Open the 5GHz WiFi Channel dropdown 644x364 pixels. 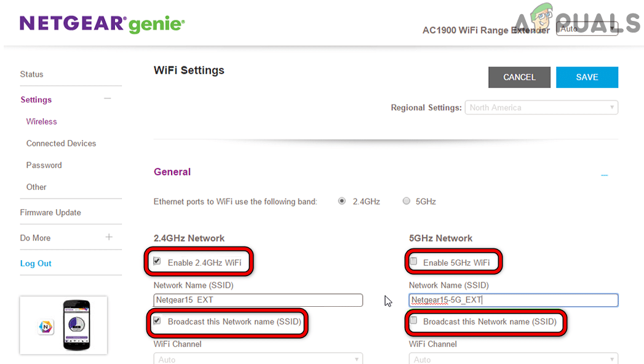tap(513, 359)
